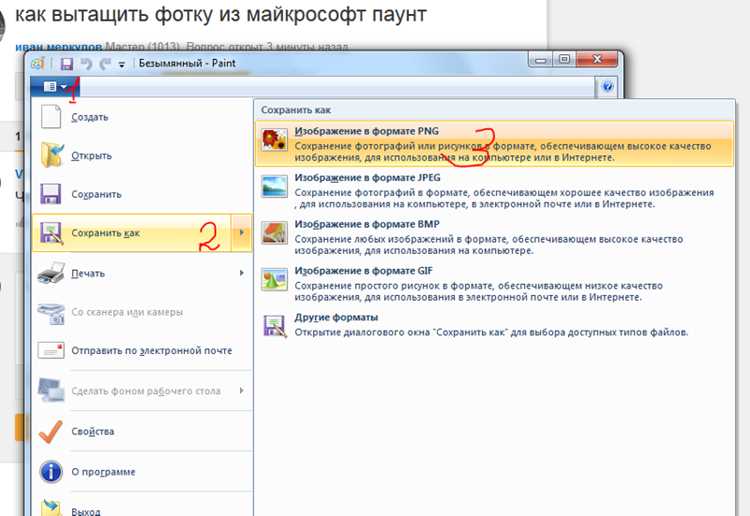
Task: Open Свойства from the Paint menu
Action: click(x=142, y=431)
